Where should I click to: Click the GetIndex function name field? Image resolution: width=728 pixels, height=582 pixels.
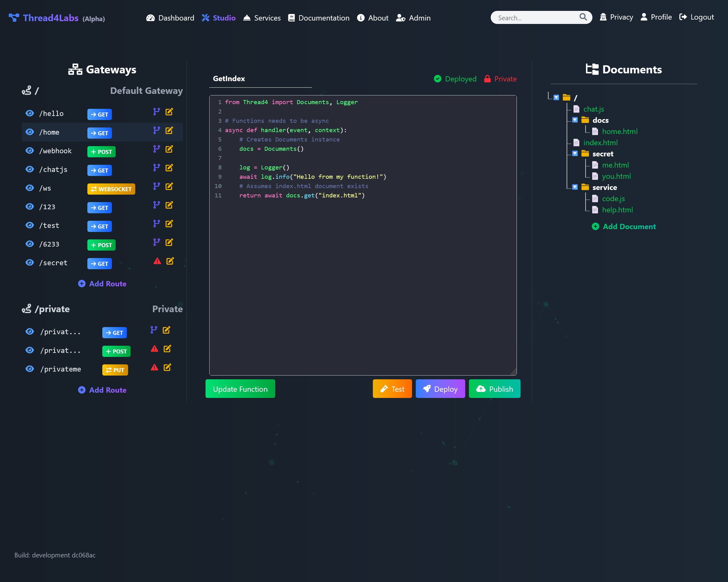click(x=260, y=79)
